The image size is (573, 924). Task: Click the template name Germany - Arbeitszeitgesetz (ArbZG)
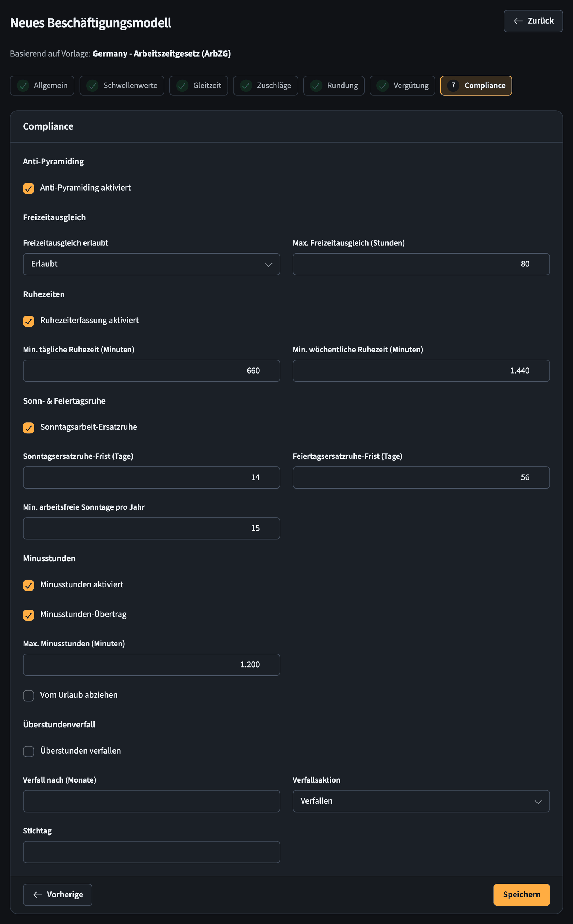tap(162, 53)
